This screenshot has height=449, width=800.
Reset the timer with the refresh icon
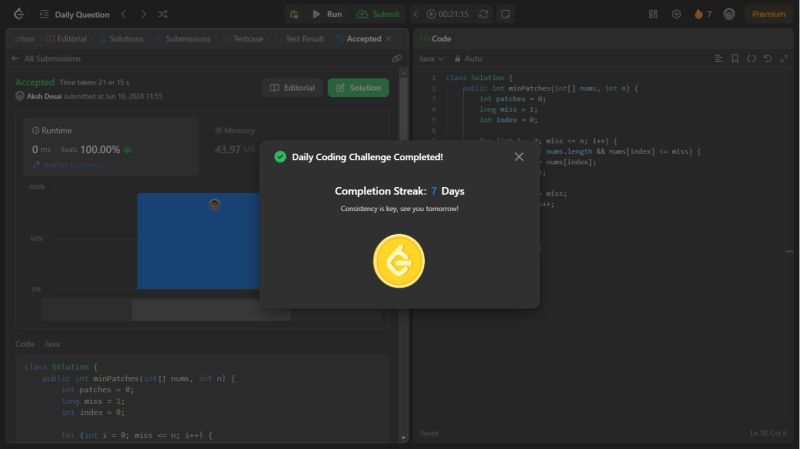click(x=484, y=14)
